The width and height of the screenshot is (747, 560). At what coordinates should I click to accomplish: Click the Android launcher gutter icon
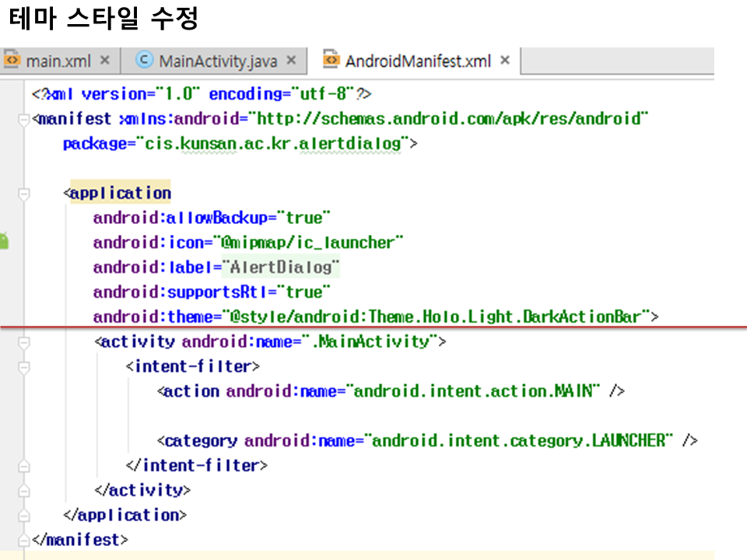click(x=4, y=241)
